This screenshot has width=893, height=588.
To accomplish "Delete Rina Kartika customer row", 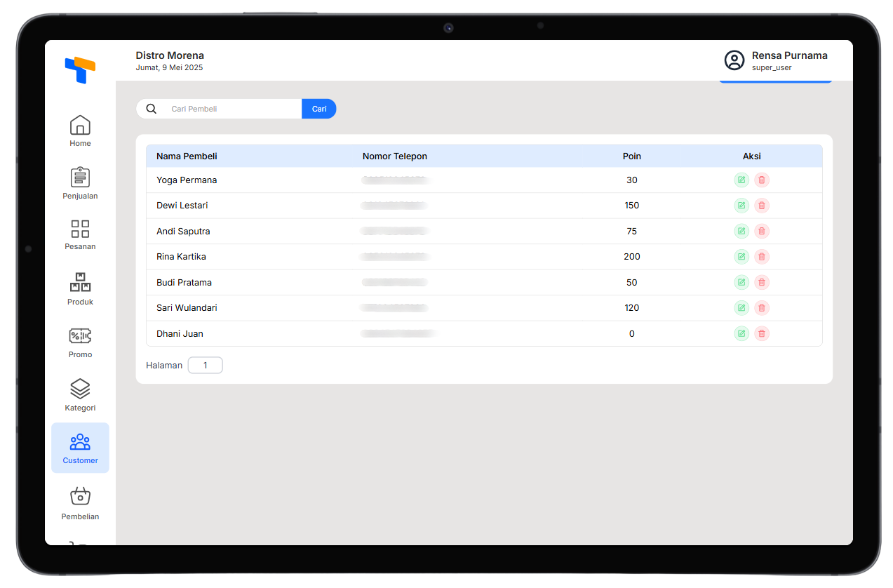I will click(x=762, y=257).
